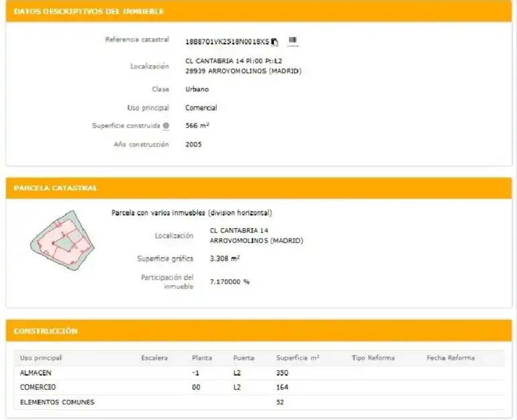Click the DATOS DESCRIPTIVOS DEL INMUEBLE header
517x420 pixels.
tap(89, 11)
